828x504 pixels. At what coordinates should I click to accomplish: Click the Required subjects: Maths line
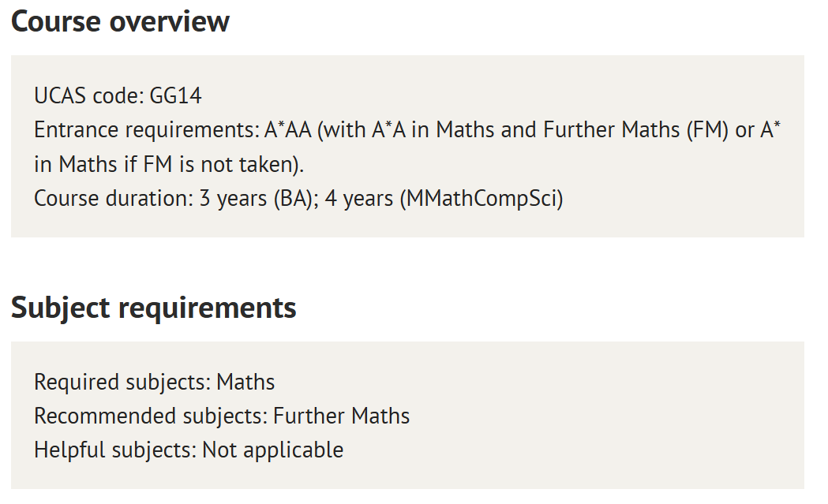pos(154,383)
